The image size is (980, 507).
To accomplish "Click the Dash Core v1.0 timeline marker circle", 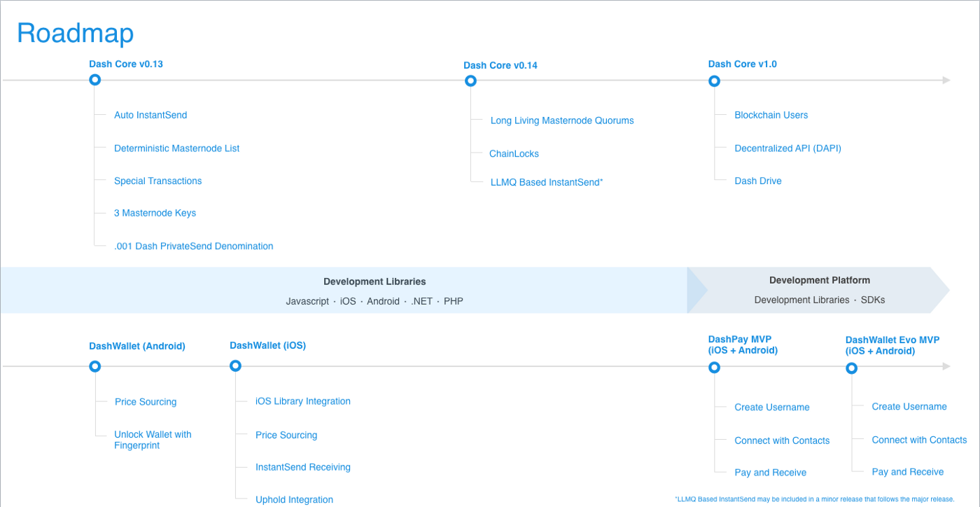I will (714, 81).
